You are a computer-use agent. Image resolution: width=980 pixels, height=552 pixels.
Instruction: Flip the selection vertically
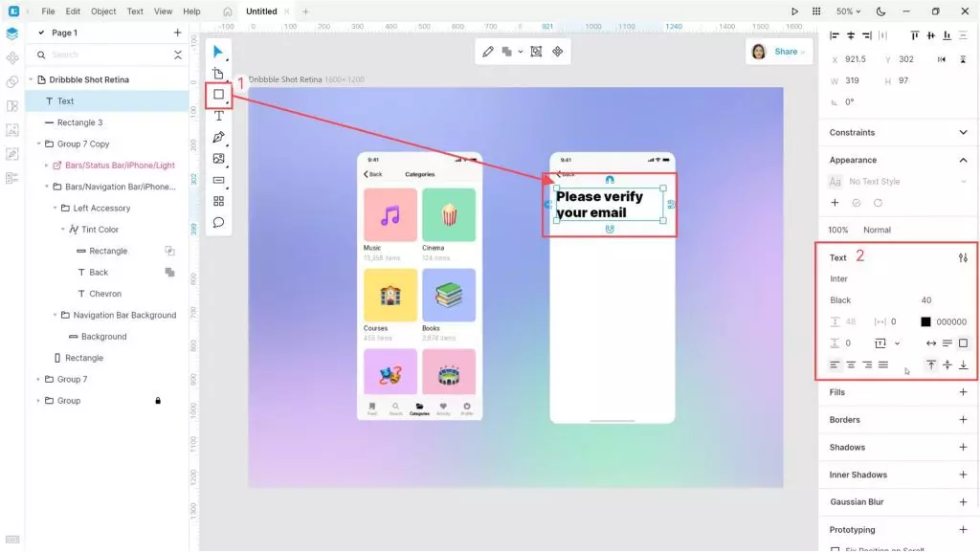pyautogui.click(x=963, y=59)
